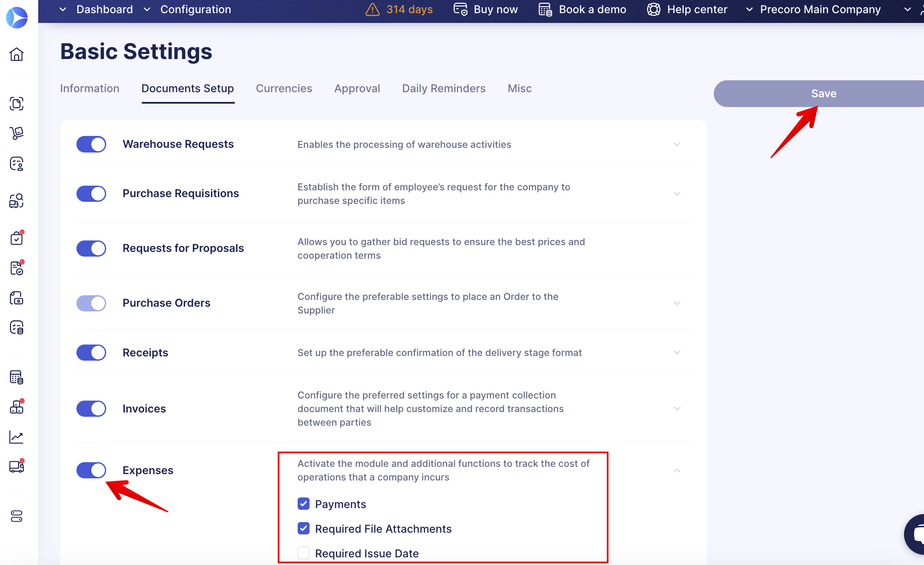This screenshot has height=565, width=924.
Task: Uncheck the Payments checkbox
Action: coord(304,504)
